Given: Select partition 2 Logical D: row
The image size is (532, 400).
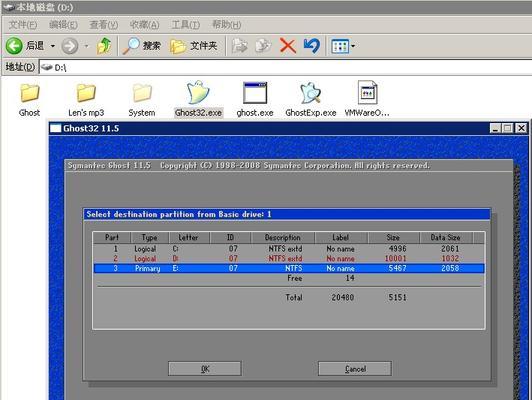Looking at the screenshot, I should click(x=289, y=259).
